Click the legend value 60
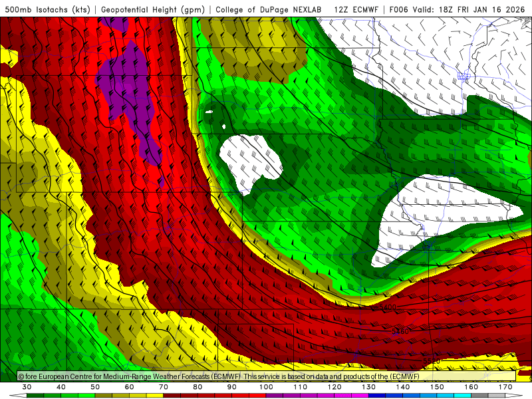Viewport: 532px width, 399px height. pos(129,387)
